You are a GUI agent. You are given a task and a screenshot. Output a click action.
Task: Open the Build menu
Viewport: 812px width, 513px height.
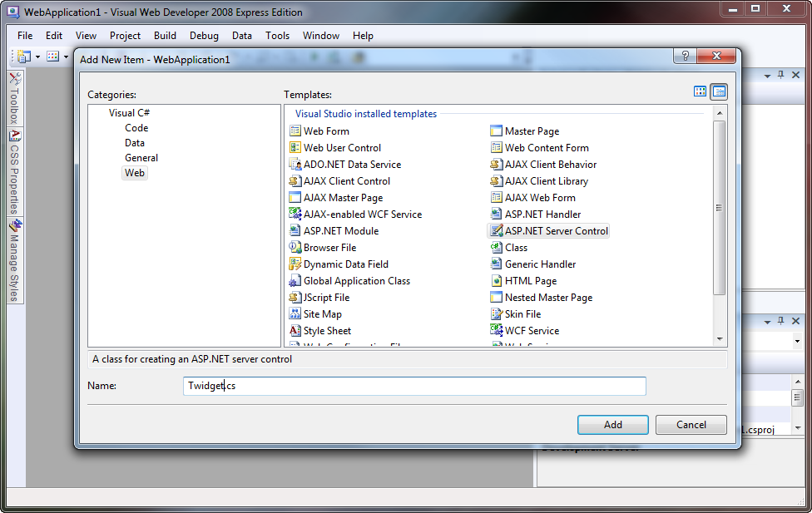pos(166,36)
